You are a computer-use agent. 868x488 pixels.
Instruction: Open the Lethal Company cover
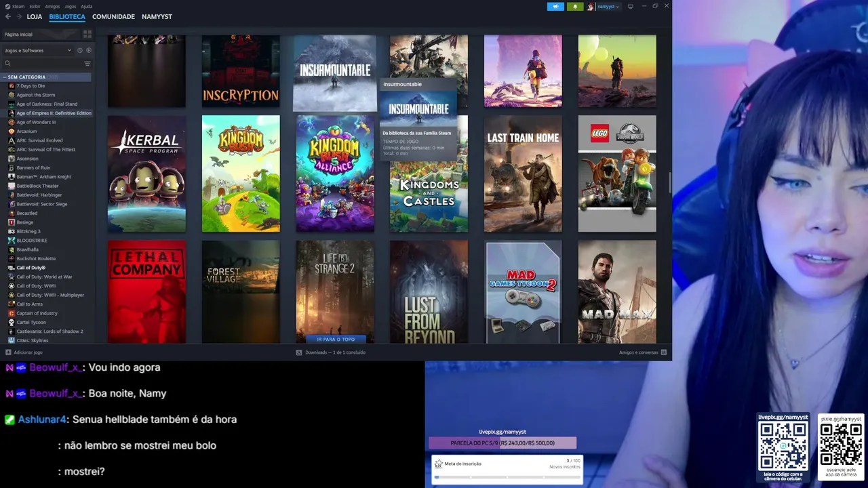pyautogui.click(x=146, y=291)
